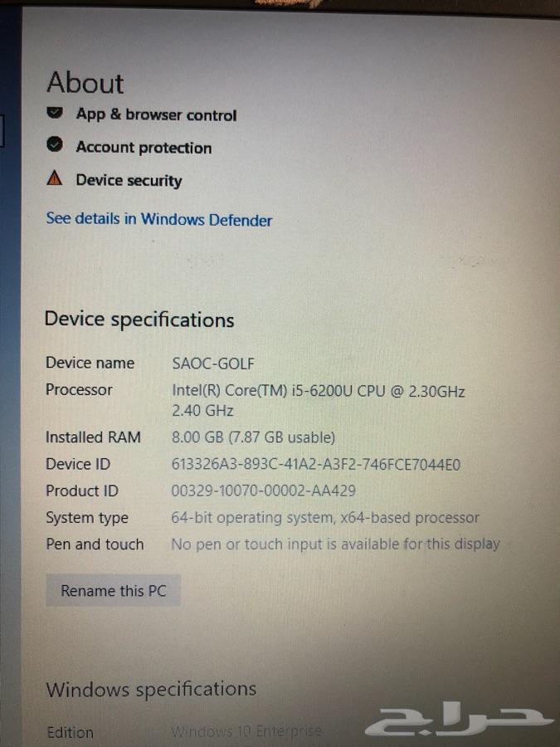Select the Device security label

point(129,180)
